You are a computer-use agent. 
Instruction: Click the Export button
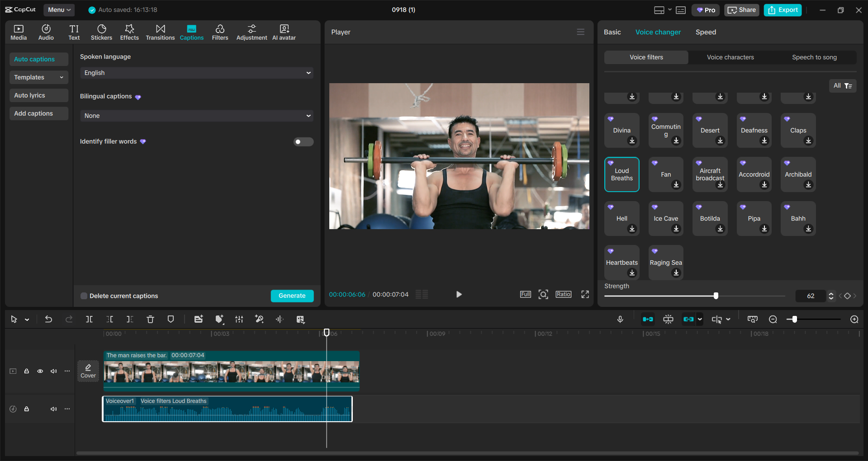pyautogui.click(x=782, y=9)
